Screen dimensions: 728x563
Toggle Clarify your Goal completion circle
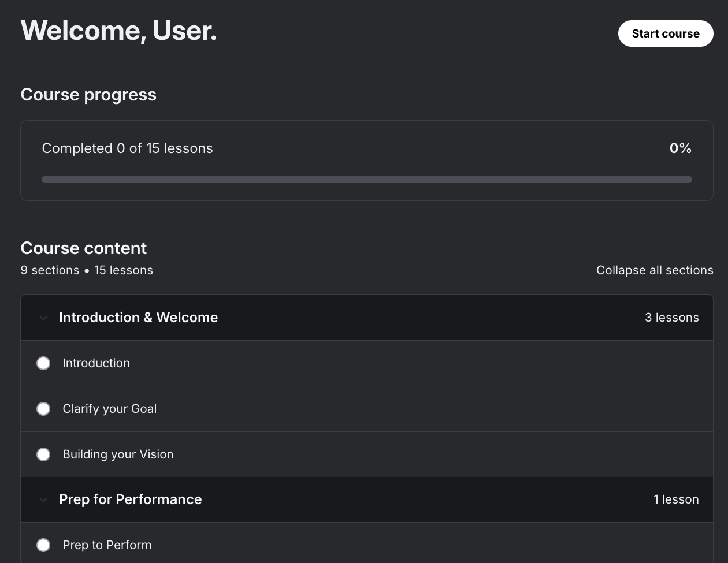(43, 409)
